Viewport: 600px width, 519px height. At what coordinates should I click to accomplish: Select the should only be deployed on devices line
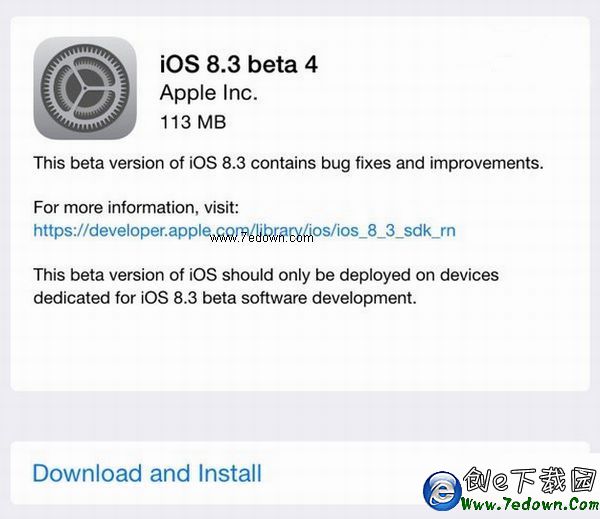(266, 275)
